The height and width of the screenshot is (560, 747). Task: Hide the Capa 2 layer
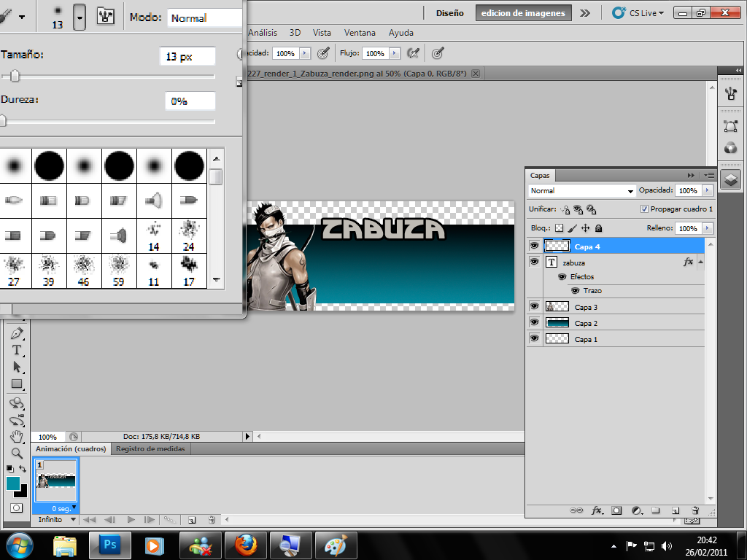pyautogui.click(x=535, y=322)
